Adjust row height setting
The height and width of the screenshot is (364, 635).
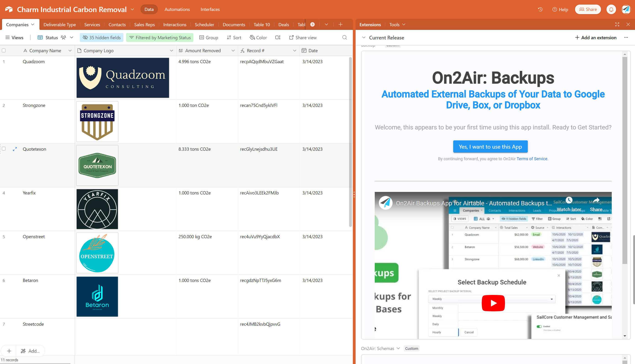(x=278, y=38)
